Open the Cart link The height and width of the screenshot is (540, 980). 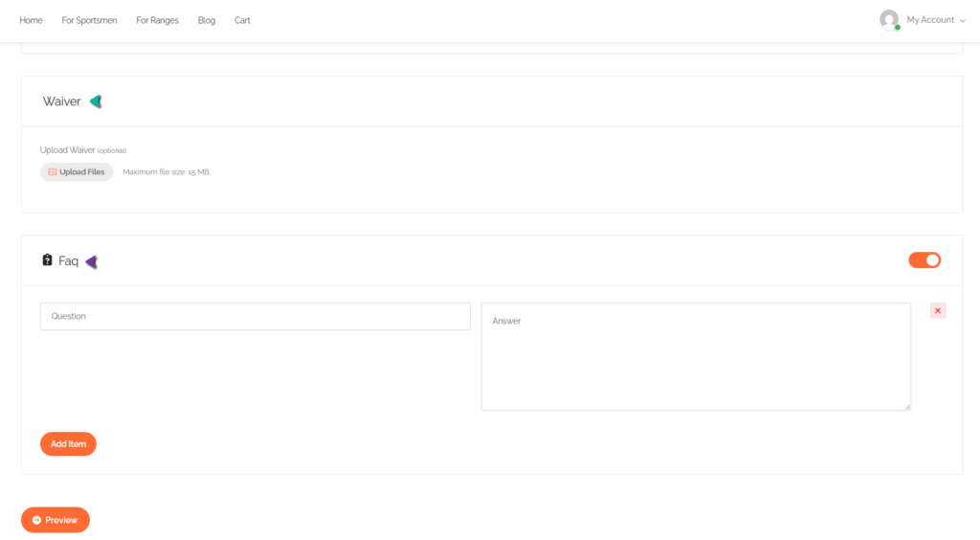[242, 21]
